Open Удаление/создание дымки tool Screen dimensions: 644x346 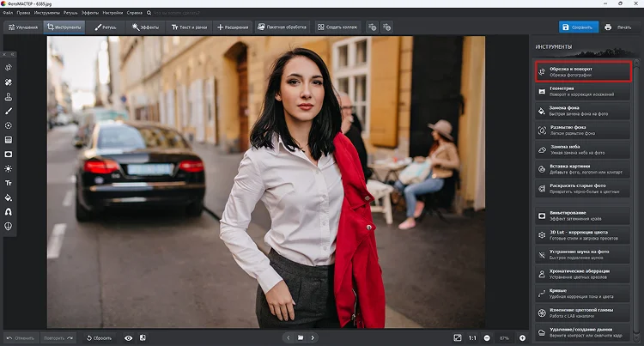tap(583, 332)
